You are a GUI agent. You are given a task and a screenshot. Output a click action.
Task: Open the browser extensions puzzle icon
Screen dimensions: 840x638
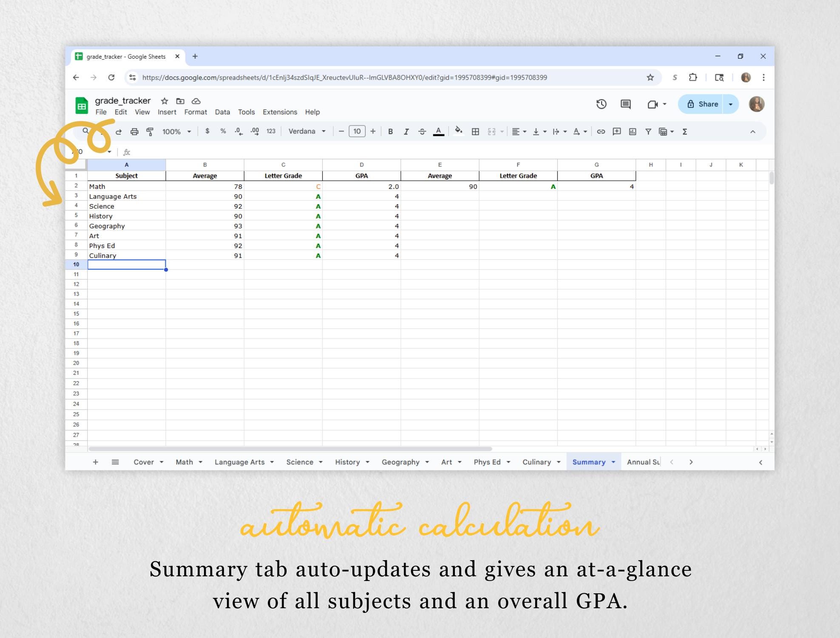point(693,77)
